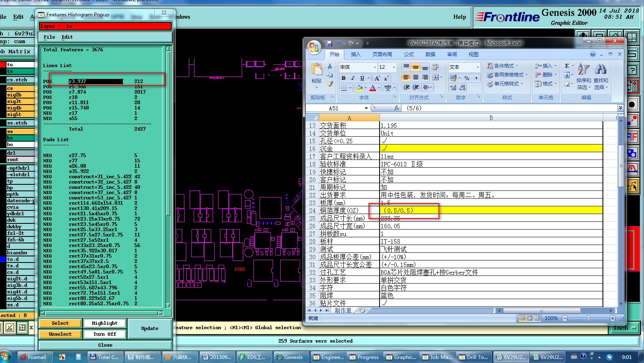Open File menu in Histogram Popup

49,37
